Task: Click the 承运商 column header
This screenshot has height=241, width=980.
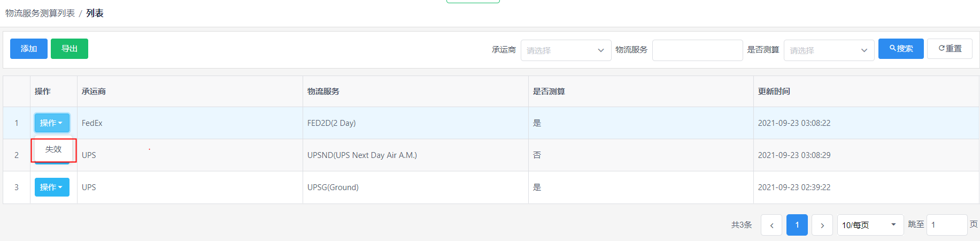Action: (x=94, y=92)
